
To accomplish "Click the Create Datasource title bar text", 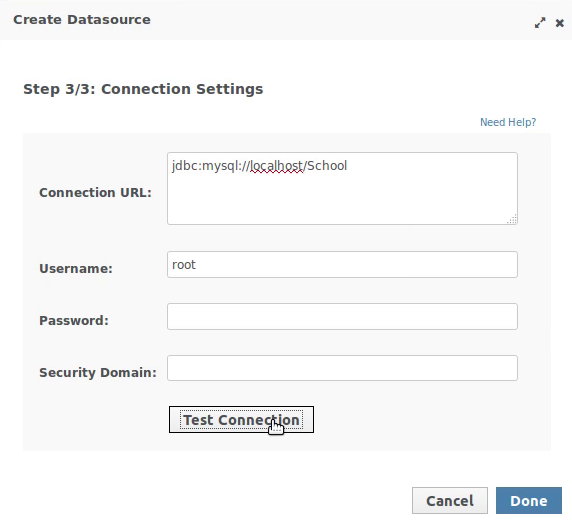I will click(82, 20).
